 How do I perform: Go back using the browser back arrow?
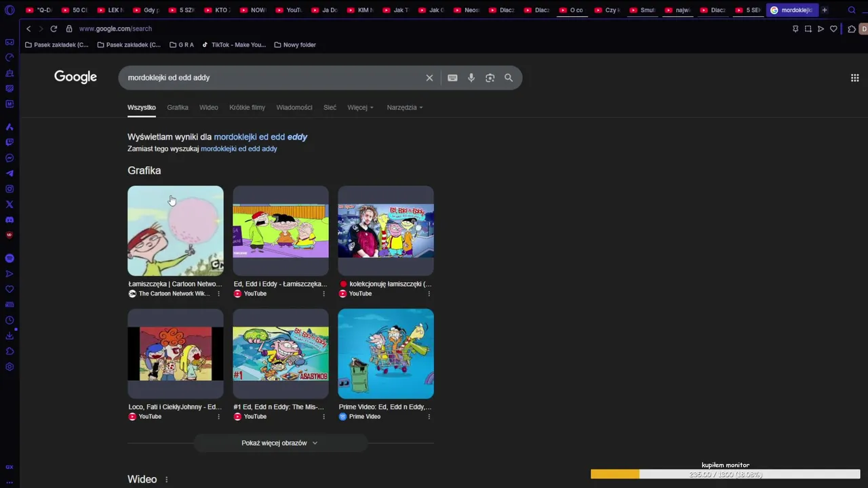[x=28, y=28]
